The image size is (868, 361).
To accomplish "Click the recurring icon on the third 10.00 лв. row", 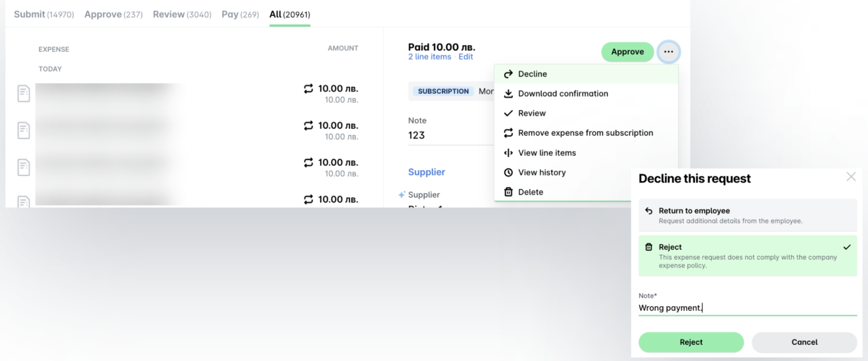I will 308,162.
